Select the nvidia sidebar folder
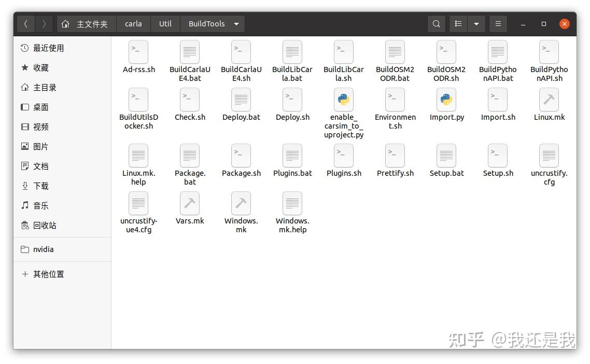Viewport: 590px width, 364px height. [43, 249]
